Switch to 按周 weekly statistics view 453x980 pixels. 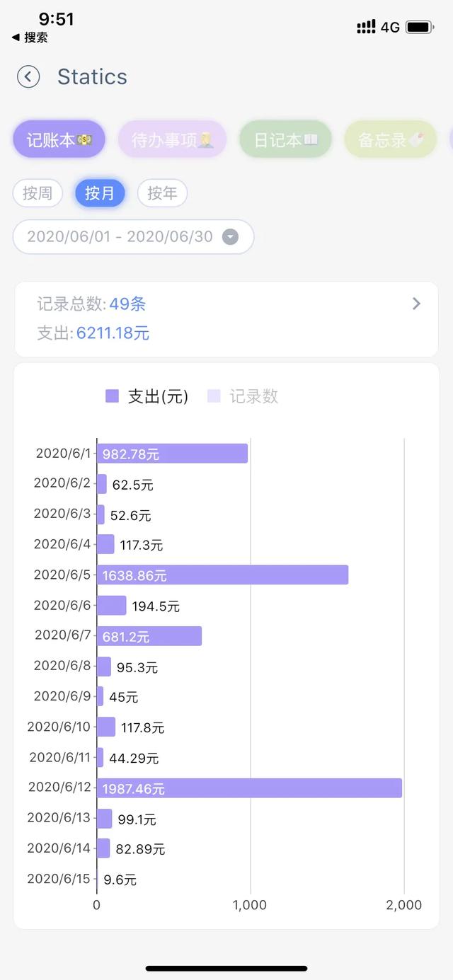[37, 192]
